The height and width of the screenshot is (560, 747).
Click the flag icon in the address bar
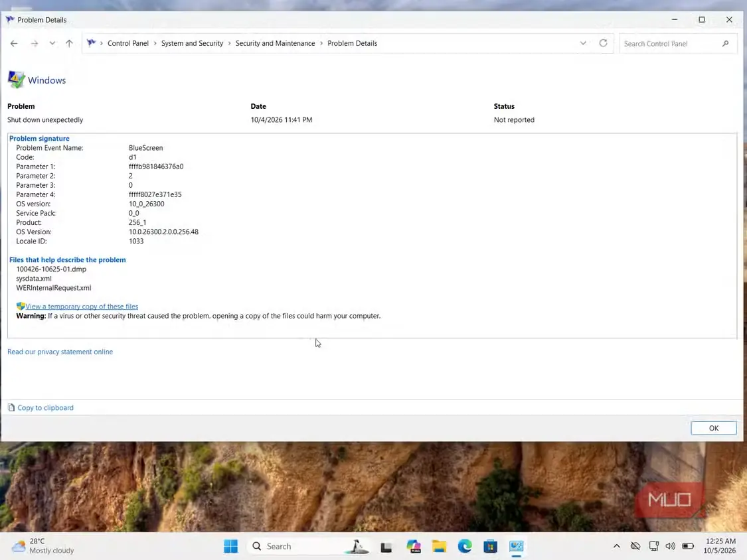(x=91, y=43)
